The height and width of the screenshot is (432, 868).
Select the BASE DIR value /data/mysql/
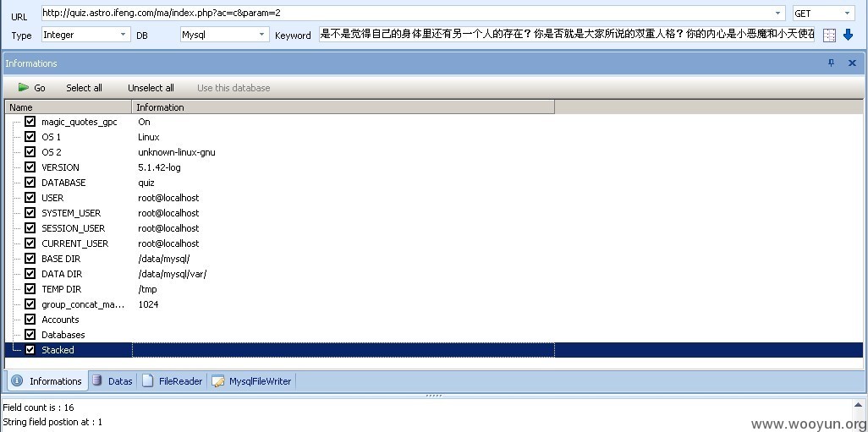pyautogui.click(x=164, y=259)
